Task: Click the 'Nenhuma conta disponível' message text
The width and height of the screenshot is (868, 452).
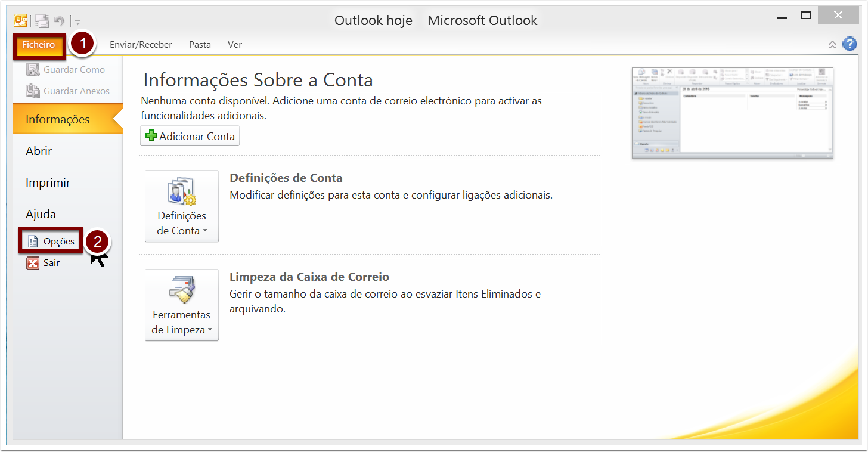Action: (341, 108)
